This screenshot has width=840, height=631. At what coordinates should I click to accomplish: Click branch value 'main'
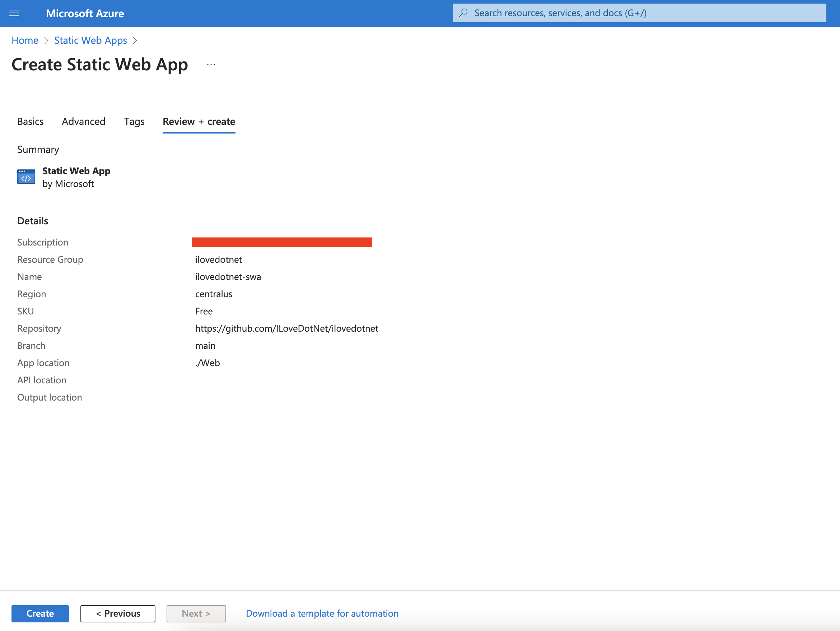205,346
